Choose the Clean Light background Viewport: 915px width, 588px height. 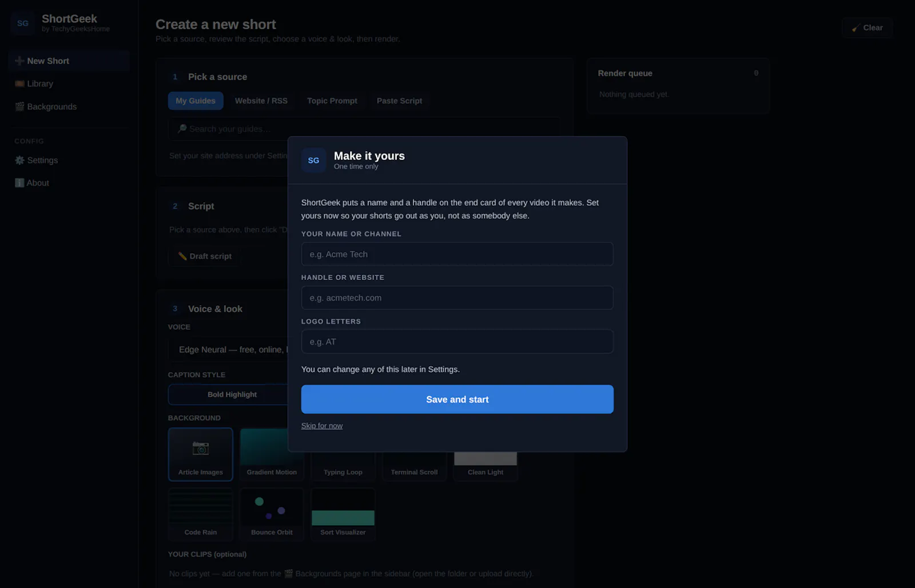pos(486,466)
